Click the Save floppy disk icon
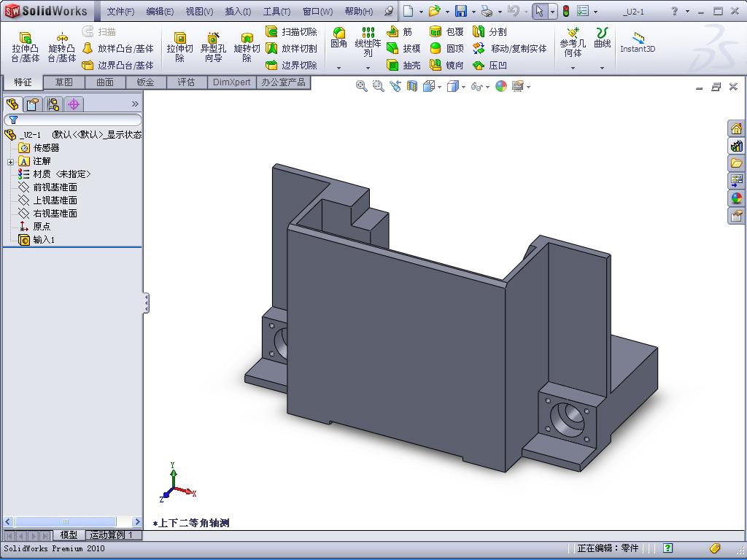Image resolution: width=747 pixels, height=560 pixels. point(461,10)
